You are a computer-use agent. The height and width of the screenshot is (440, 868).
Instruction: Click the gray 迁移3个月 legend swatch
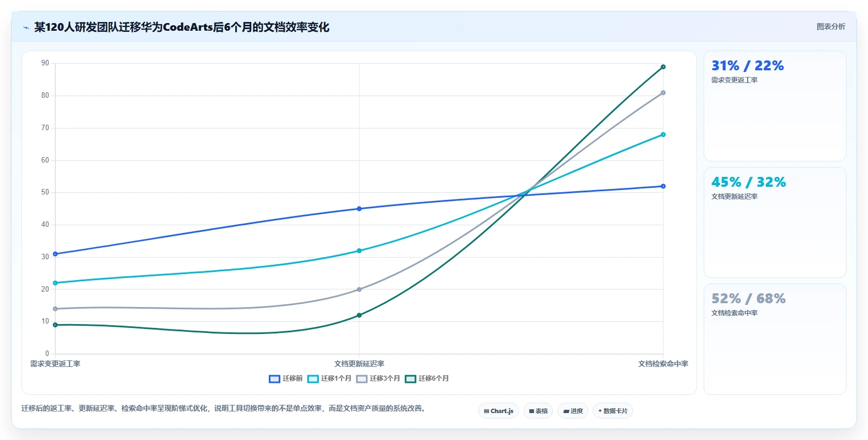coord(362,378)
